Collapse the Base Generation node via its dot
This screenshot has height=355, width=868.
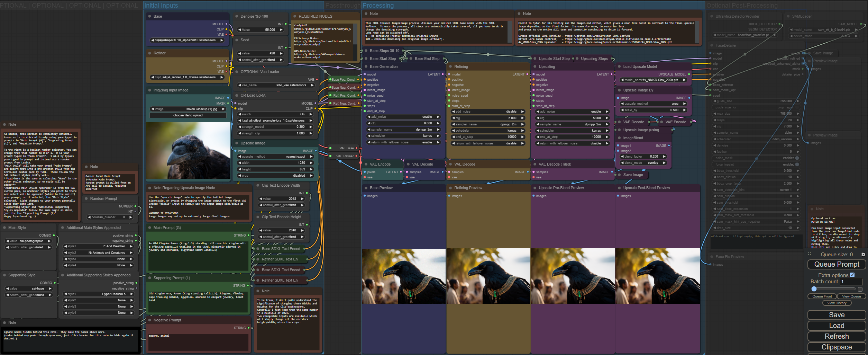tap(366, 66)
